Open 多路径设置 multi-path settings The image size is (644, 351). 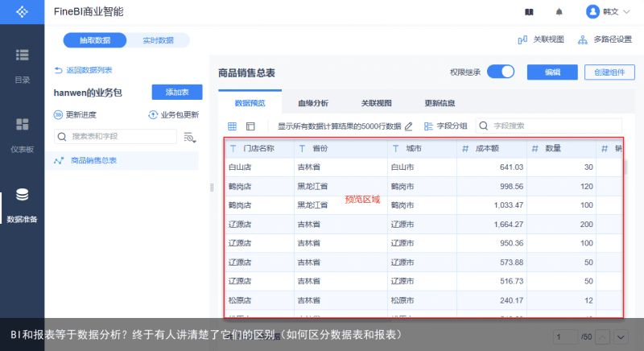(605, 39)
